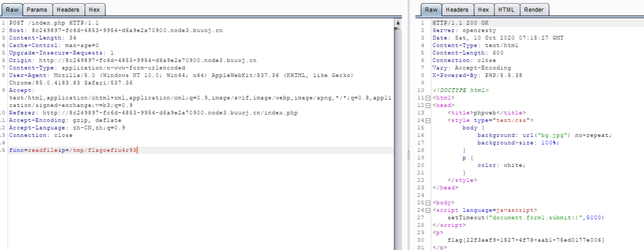Click the application/signed-exchange continuation line
This screenshot has height=250, width=644.
[x=71, y=105]
